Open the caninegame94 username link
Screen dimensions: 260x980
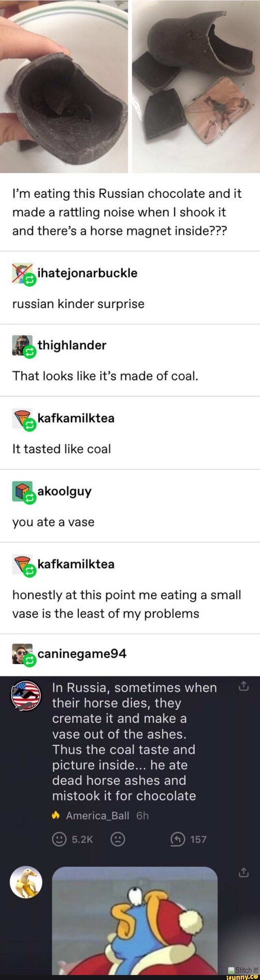coord(82,653)
